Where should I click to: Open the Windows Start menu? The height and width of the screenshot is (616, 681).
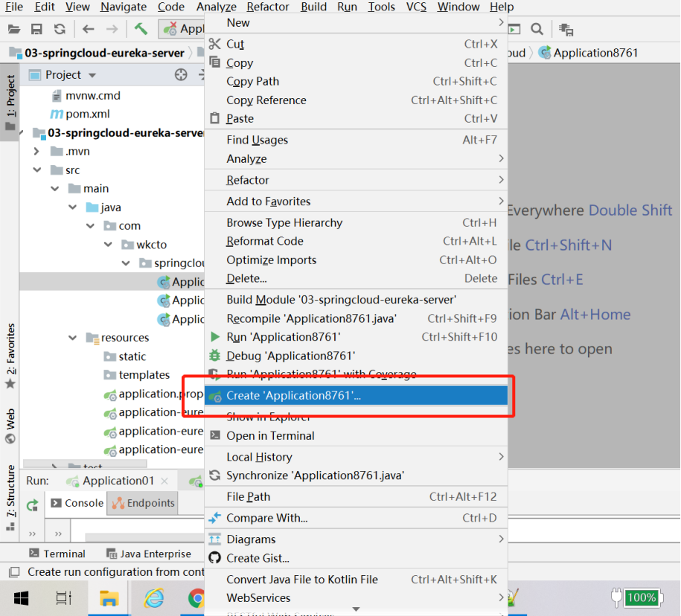pyautogui.click(x=22, y=598)
